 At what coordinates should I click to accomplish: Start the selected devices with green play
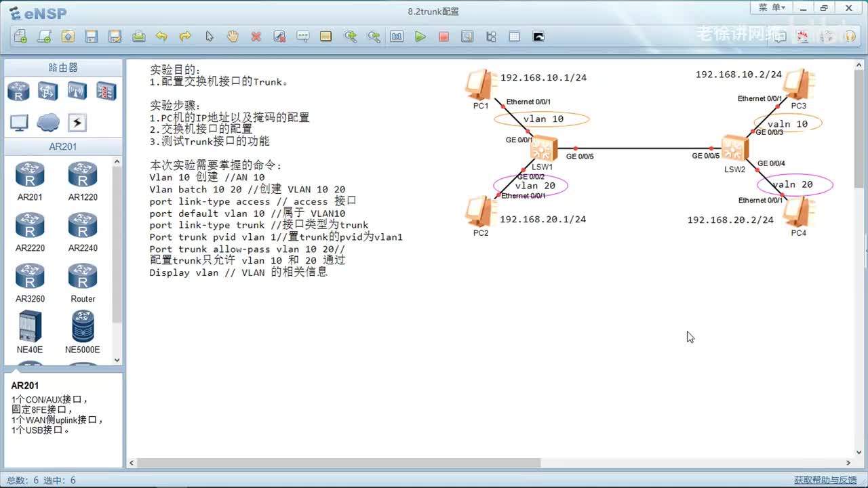(x=420, y=37)
